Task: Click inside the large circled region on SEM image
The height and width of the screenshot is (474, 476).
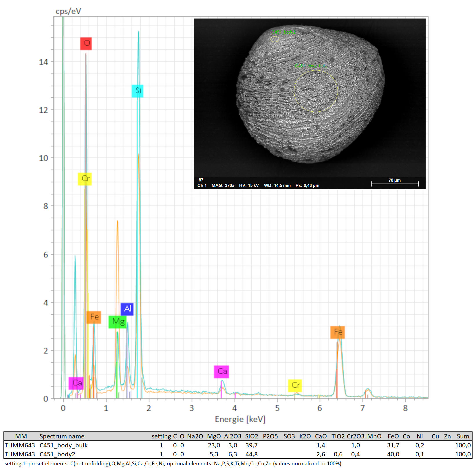Action: pyautogui.click(x=316, y=91)
